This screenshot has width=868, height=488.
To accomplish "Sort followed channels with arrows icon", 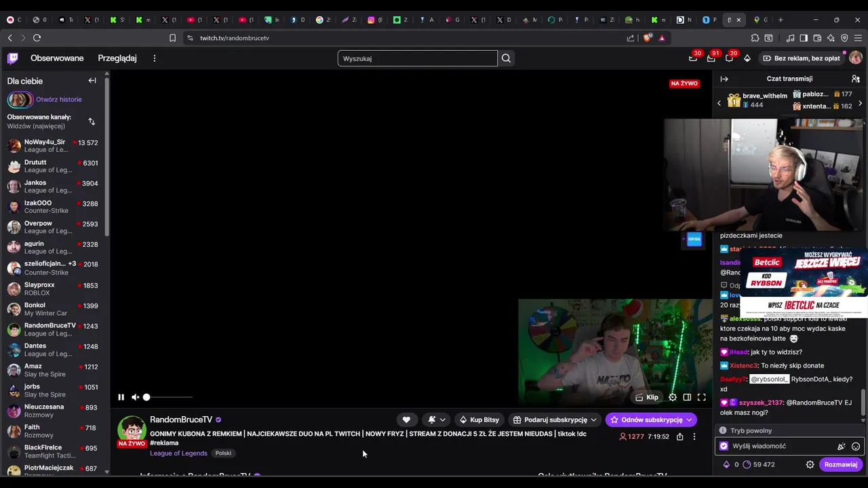I will pos(92,121).
